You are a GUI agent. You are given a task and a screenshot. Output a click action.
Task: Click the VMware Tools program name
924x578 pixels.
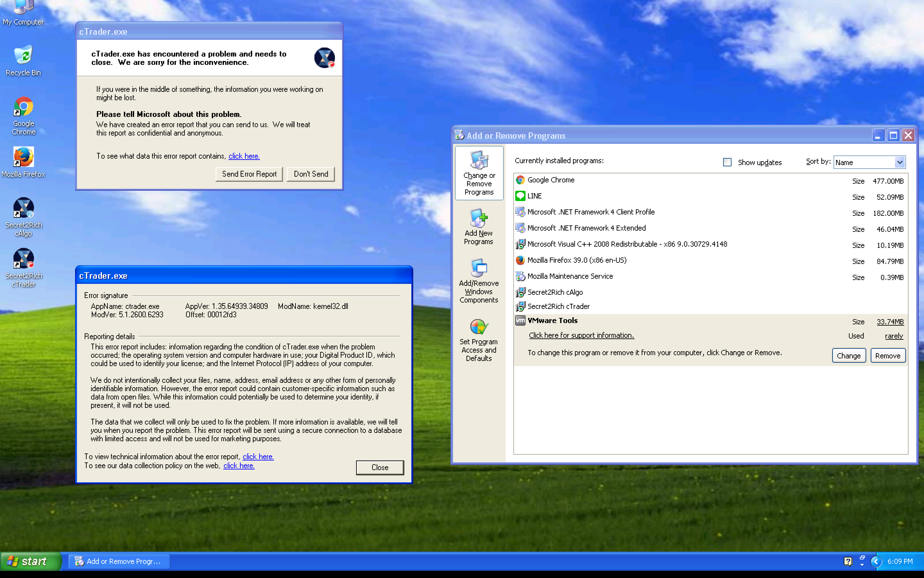(x=552, y=321)
